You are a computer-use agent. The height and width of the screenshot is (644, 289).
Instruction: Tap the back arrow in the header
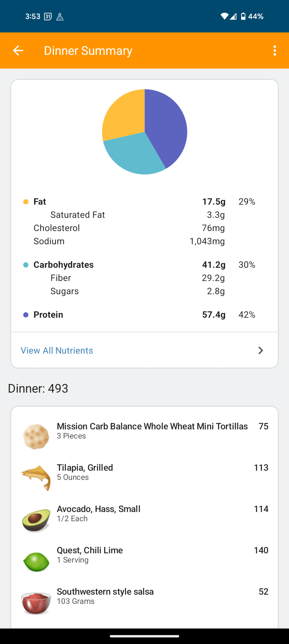[18, 51]
